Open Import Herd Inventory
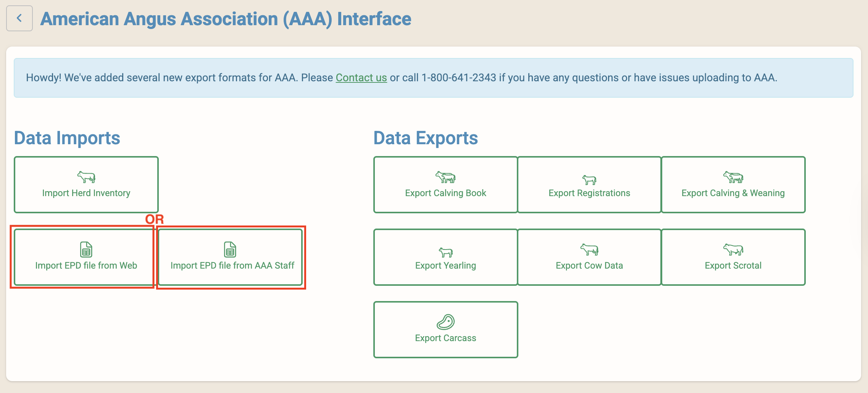This screenshot has width=868, height=393. [x=86, y=185]
